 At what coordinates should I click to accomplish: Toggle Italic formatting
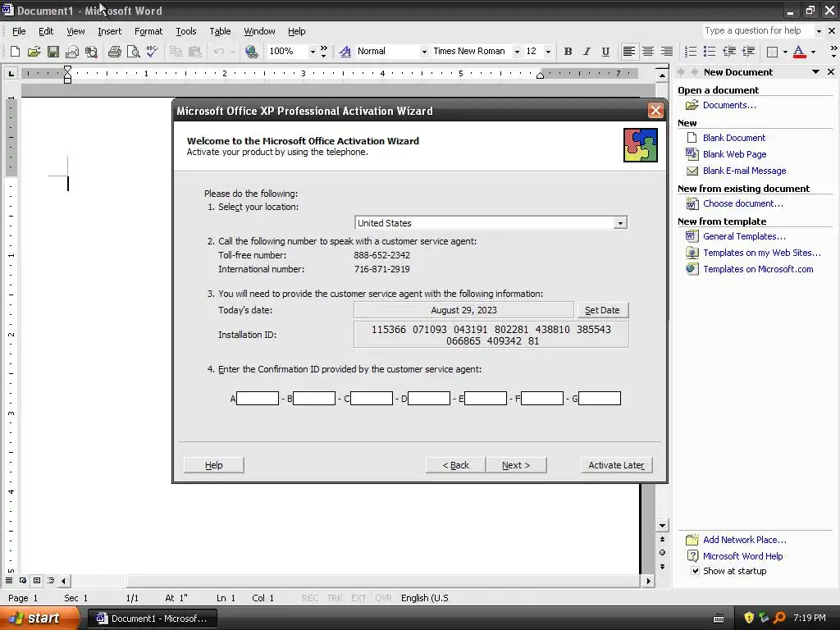click(587, 52)
